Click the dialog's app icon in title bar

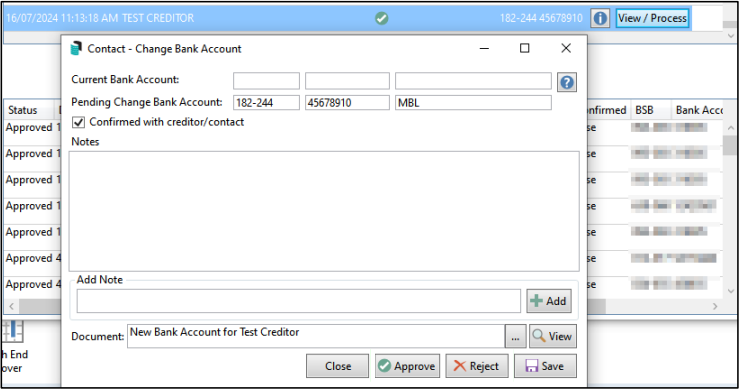[76, 49]
